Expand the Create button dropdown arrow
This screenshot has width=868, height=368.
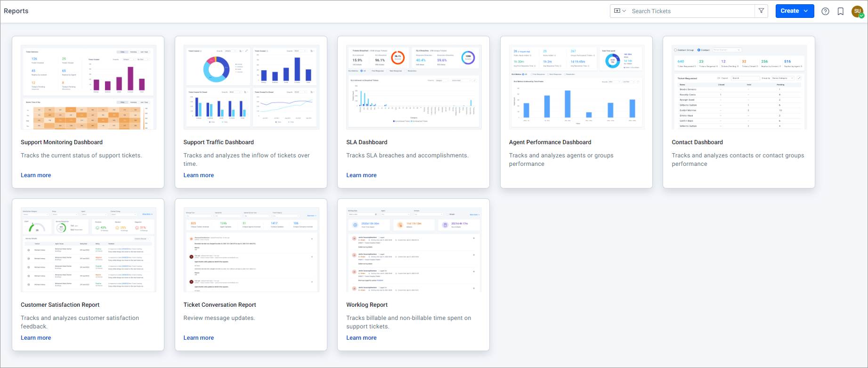(x=806, y=11)
